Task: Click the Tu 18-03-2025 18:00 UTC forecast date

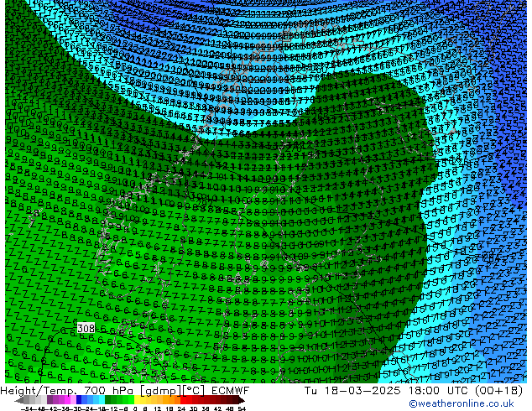Action: [x=388, y=391]
